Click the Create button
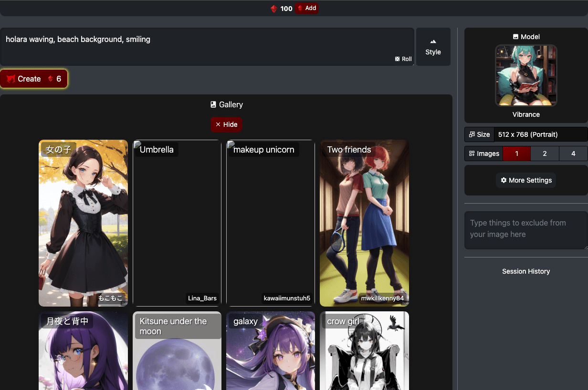The width and height of the screenshot is (588, 390). pyautogui.click(x=33, y=79)
